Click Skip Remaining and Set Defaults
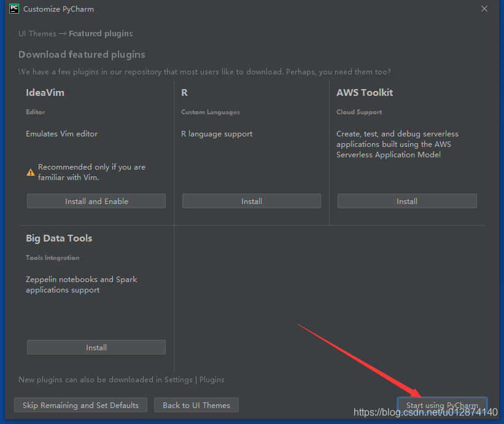The width and height of the screenshot is (504, 424). pyautogui.click(x=80, y=405)
